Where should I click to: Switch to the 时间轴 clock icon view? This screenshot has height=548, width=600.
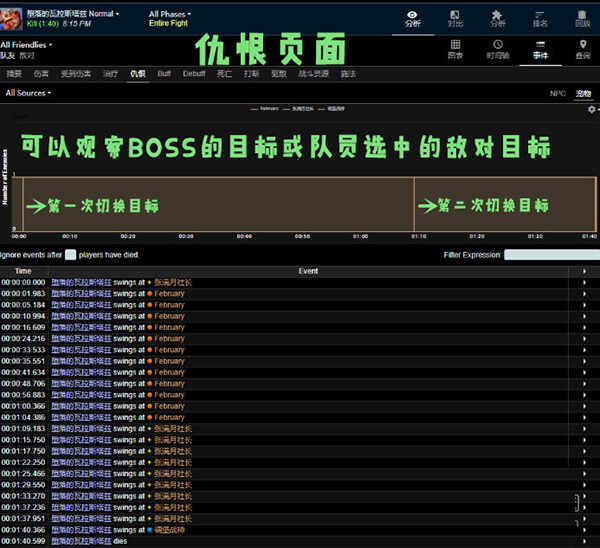[497, 50]
